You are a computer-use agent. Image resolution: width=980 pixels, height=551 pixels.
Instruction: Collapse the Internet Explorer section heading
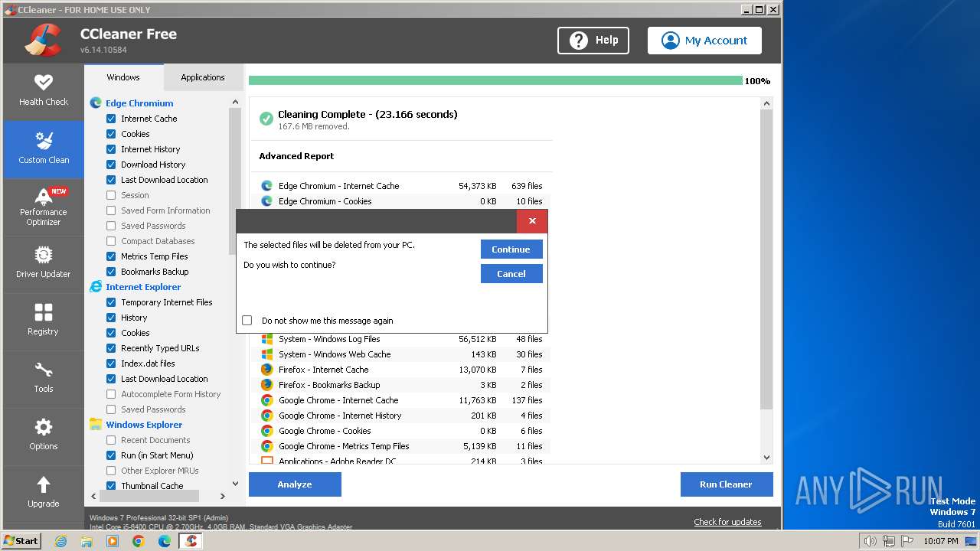tap(143, 287)
